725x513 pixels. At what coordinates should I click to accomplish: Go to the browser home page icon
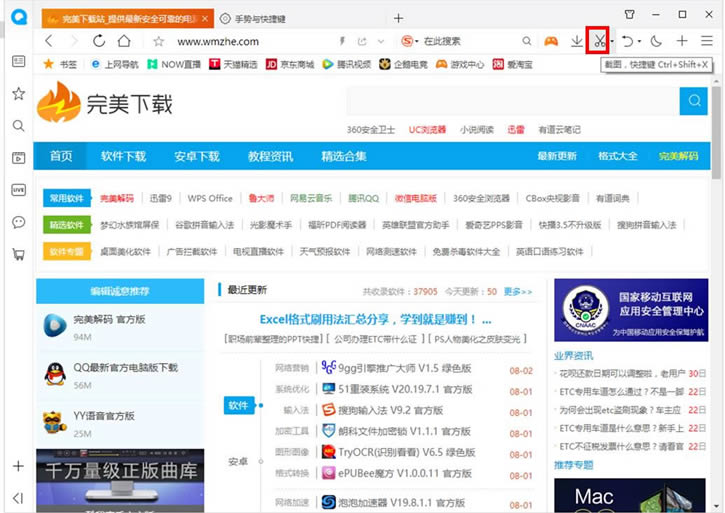(124, 41)
